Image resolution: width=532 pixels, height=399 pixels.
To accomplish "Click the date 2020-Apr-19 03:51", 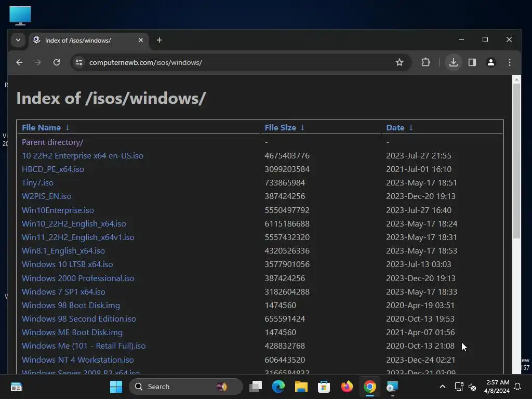I will [x=420, y=305].
